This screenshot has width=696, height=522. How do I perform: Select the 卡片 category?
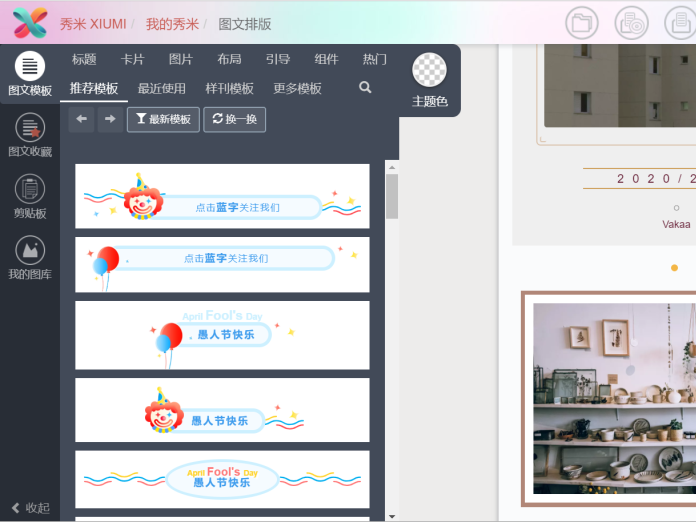pyautogui.click(x=132, y=60)
